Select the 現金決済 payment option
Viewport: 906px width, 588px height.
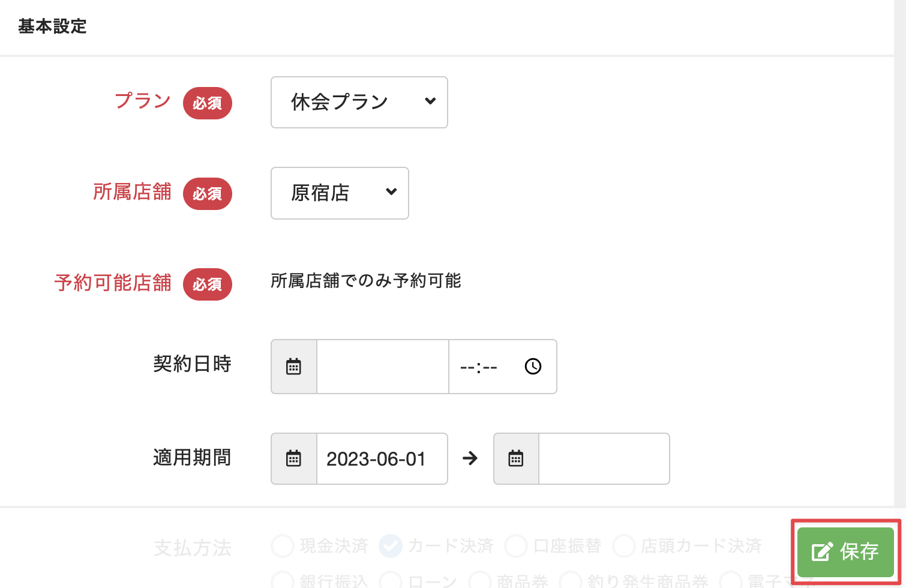coord(283,546)
